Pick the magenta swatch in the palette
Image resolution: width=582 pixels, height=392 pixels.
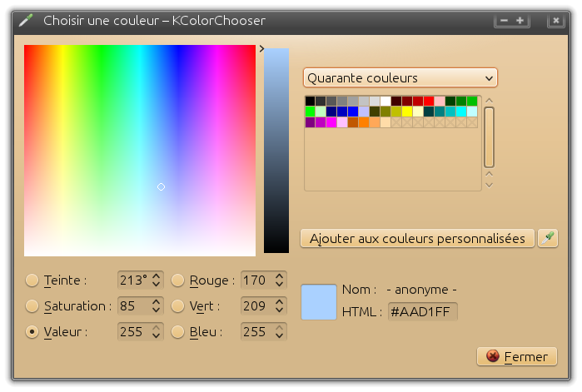coord(331,122)
